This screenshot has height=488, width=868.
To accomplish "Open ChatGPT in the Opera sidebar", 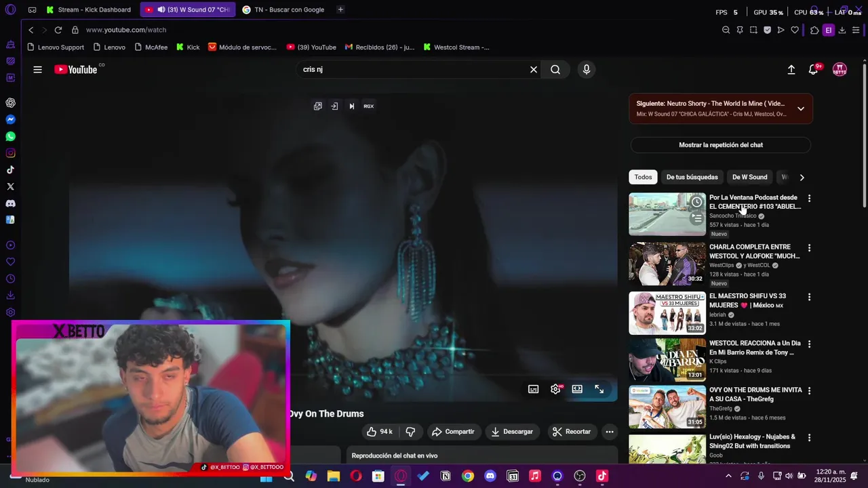I will (x=10, y=103).
